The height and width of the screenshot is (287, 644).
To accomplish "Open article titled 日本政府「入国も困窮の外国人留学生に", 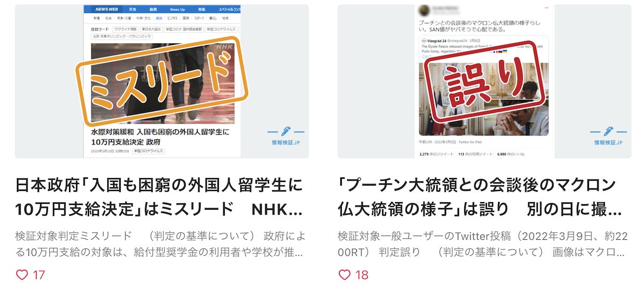I will (x=159, y=197).
